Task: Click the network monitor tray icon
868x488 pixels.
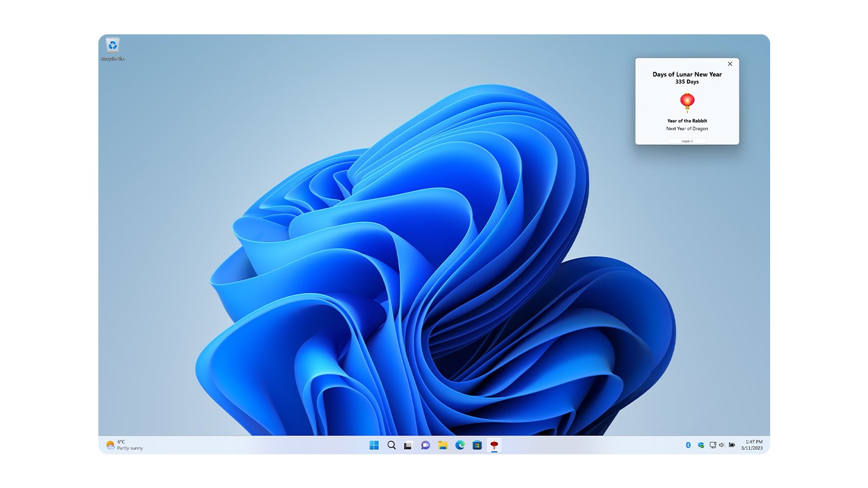Action: (x=712, y=445)
